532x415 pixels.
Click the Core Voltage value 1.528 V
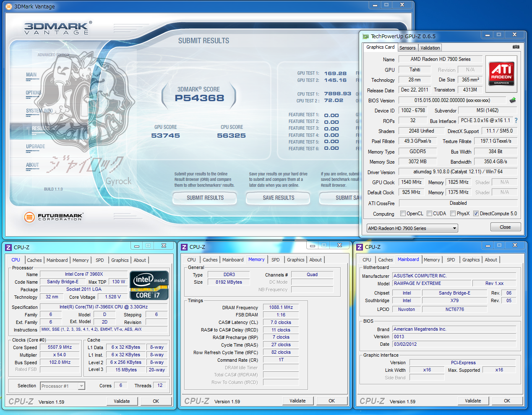click(x=113, y=297)
